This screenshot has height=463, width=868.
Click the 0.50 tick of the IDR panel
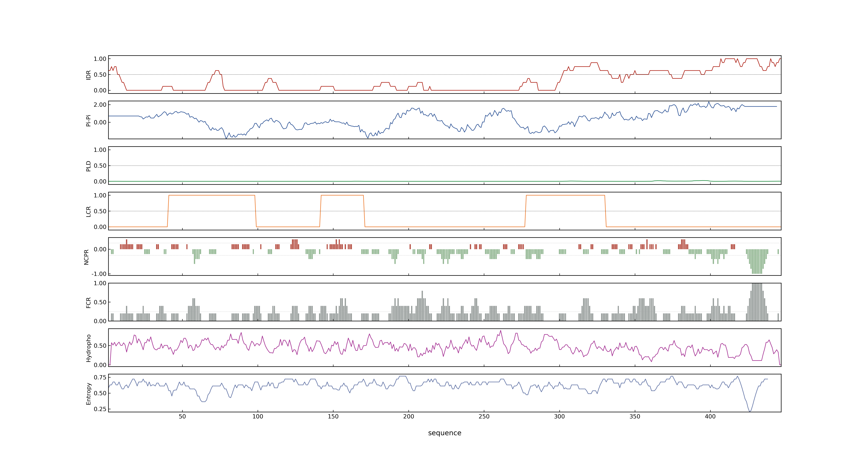[x=100, y=75]
